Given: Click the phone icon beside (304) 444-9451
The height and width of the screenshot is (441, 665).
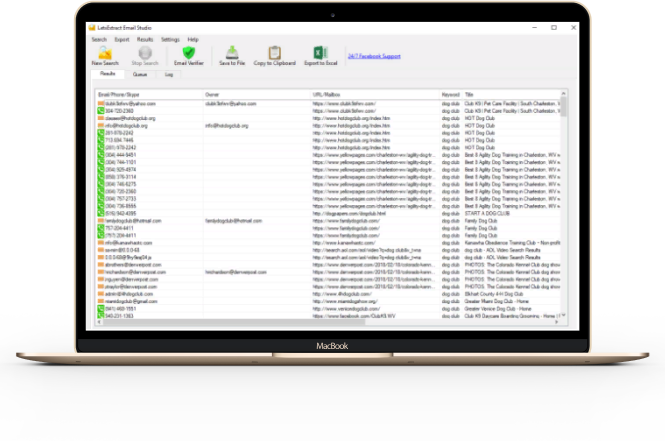Looking at the screenshot, I should click(x=101, y=155).
